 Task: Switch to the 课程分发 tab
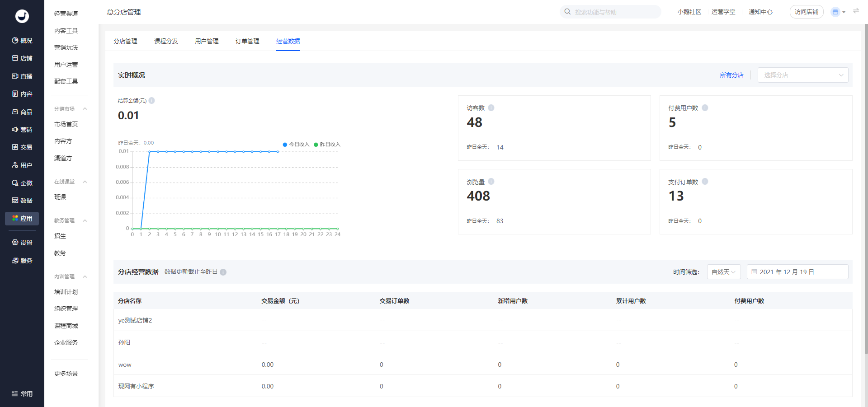pos(166,41)
